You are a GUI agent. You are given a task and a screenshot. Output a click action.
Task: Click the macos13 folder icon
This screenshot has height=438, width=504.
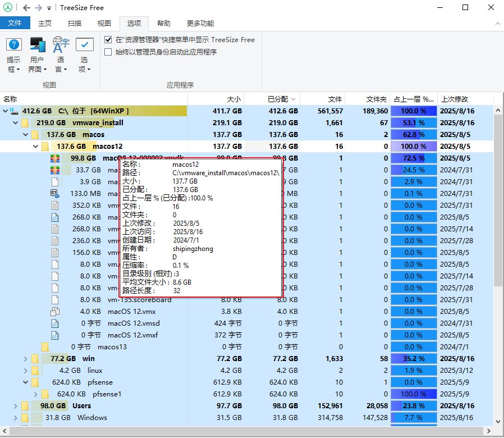[45, 347]
